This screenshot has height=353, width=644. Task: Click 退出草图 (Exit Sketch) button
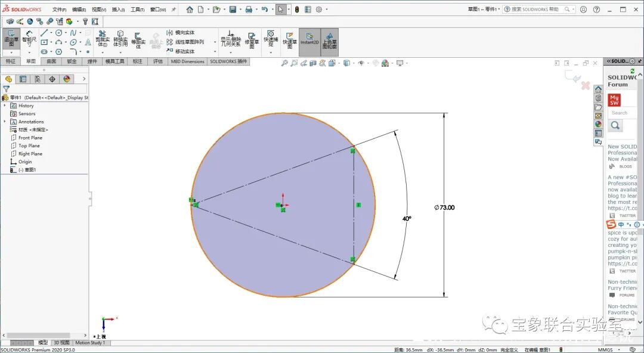pyautogui.click(x=11, y=38)
